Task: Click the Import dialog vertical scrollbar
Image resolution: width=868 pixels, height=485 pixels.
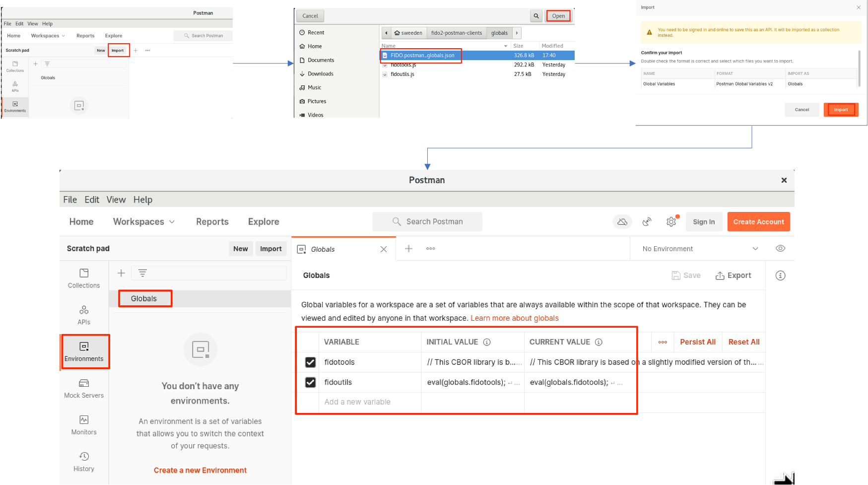Action: pos(860,68)
